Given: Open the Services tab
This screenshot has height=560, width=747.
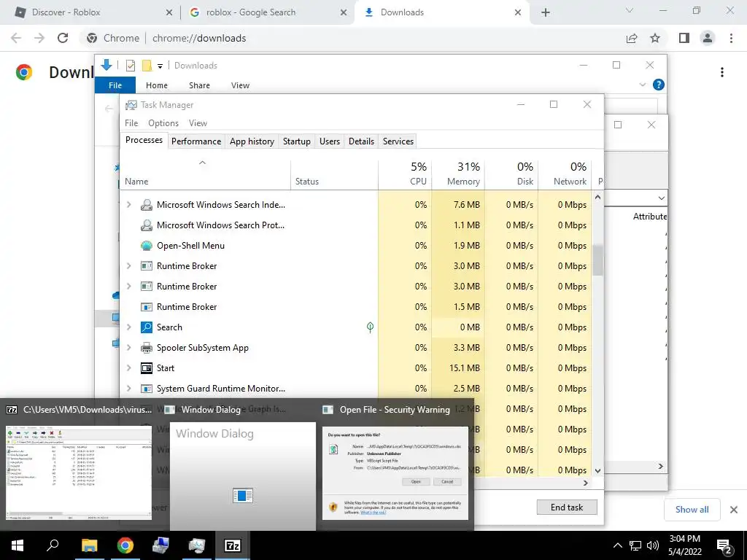Looking at the screenshot, I should (398, 141).
